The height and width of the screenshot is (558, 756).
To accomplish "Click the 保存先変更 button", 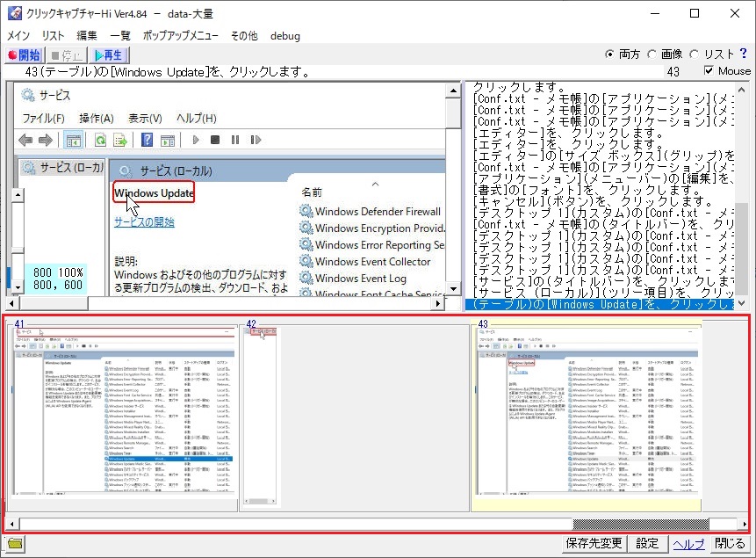I will (x=594, y=544).
